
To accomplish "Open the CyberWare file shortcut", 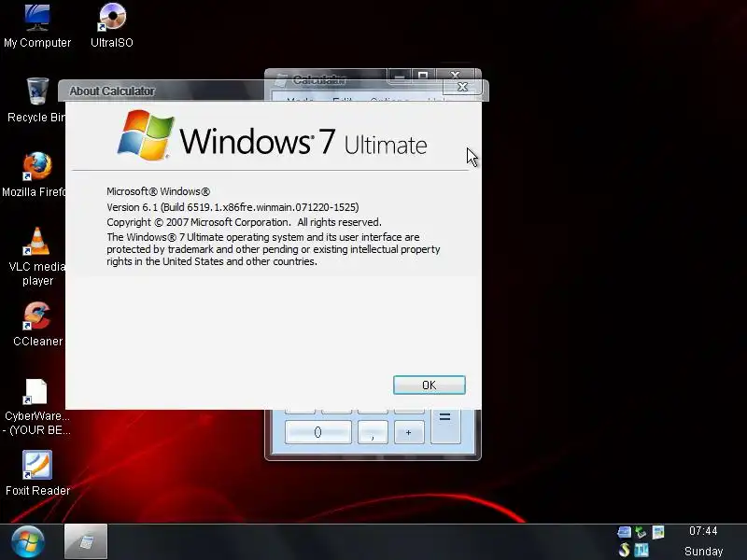I will [x=37, y=407].
